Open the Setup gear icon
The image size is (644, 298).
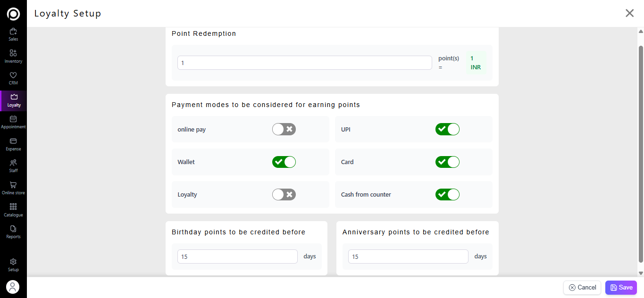pos(13,262)
